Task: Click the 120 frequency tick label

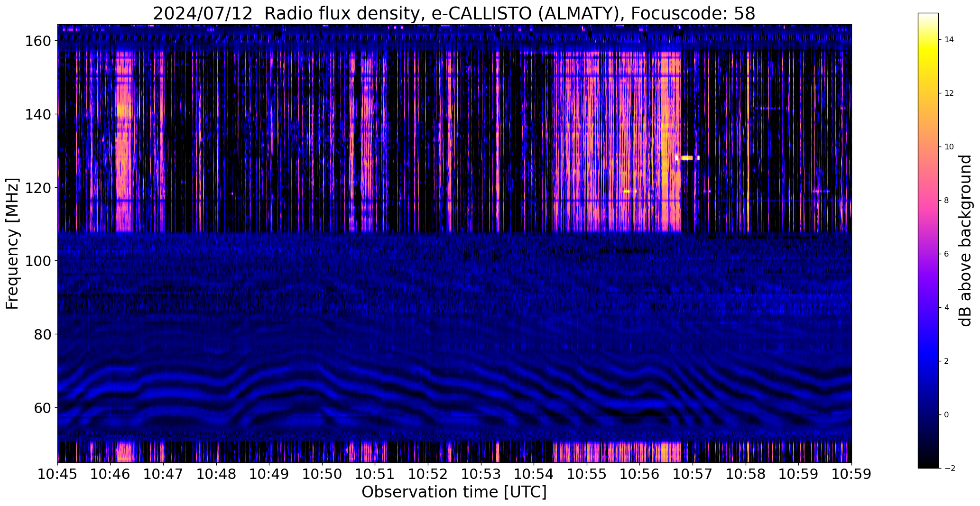Action: tap(37, 188)
